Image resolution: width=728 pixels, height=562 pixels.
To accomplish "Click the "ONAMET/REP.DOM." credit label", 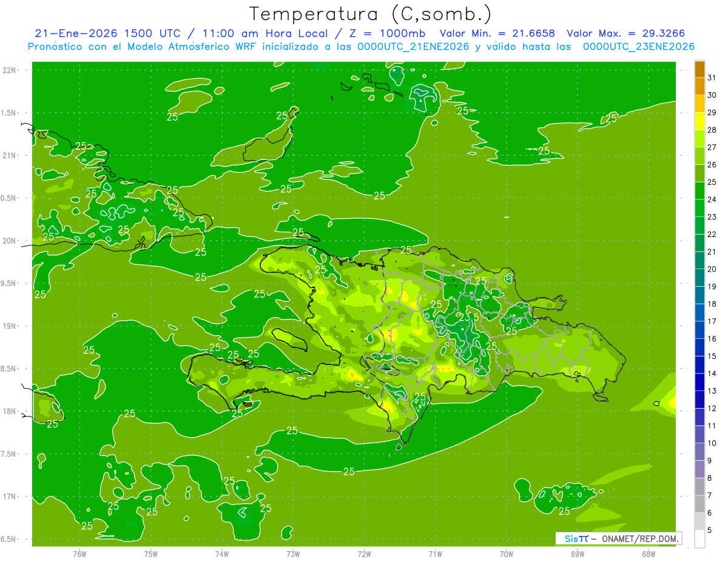I will (x=639, y=538).
